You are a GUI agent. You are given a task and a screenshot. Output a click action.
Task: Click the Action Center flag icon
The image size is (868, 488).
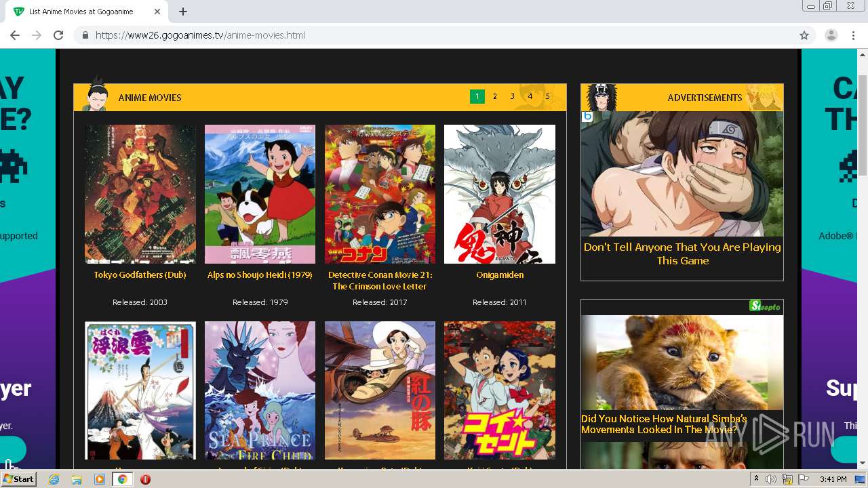[804, 479]
